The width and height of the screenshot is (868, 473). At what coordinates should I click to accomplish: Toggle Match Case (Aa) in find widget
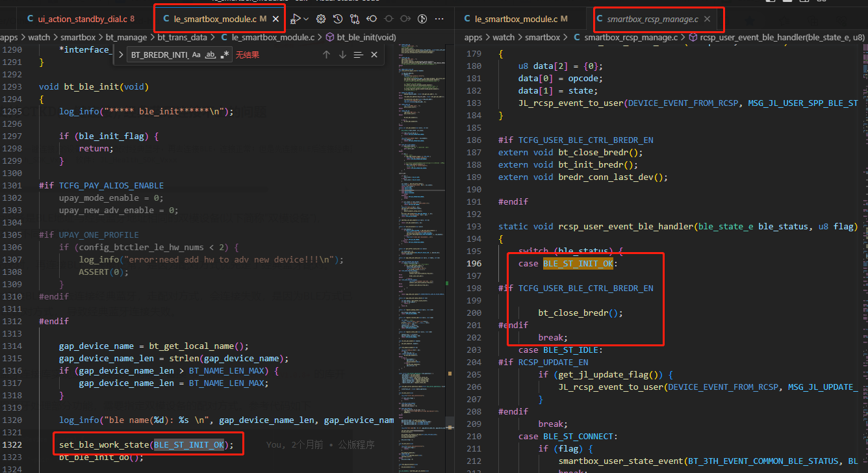(196, 55)
